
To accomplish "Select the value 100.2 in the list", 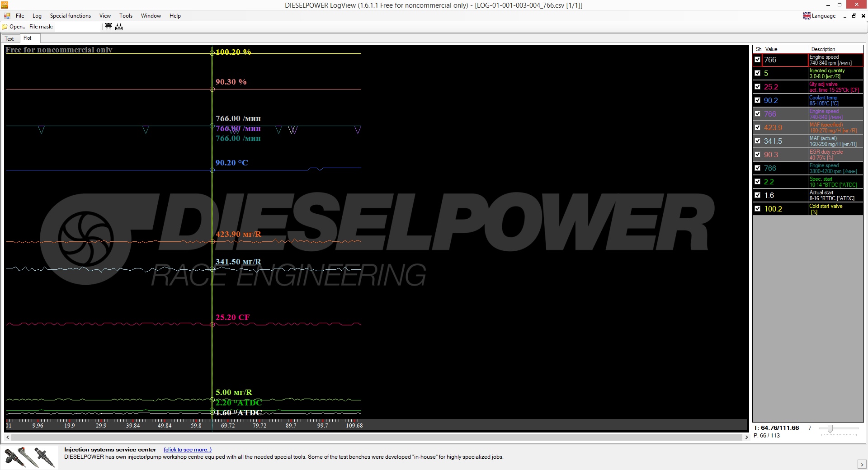I will point(785,209).
